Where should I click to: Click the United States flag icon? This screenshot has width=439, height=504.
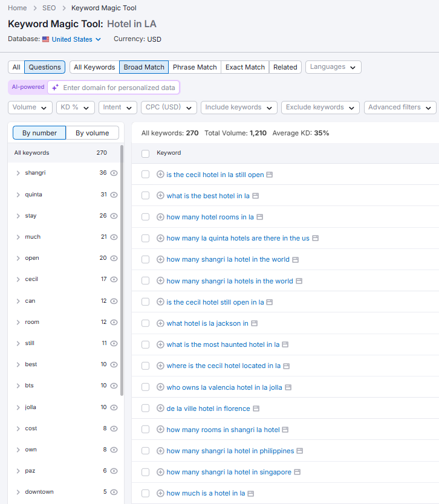pyautogui.click(x=46, y=39)
